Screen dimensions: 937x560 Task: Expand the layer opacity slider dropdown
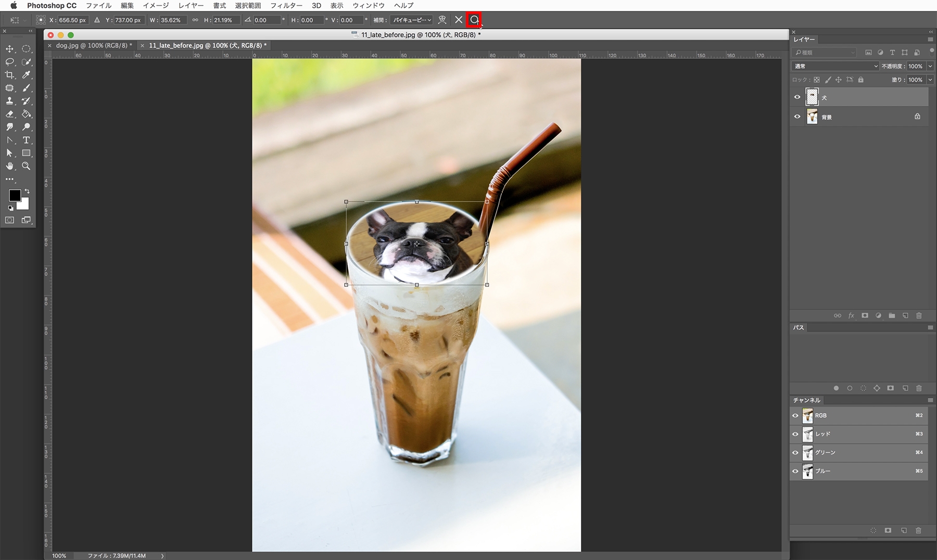tap(930, 66)
